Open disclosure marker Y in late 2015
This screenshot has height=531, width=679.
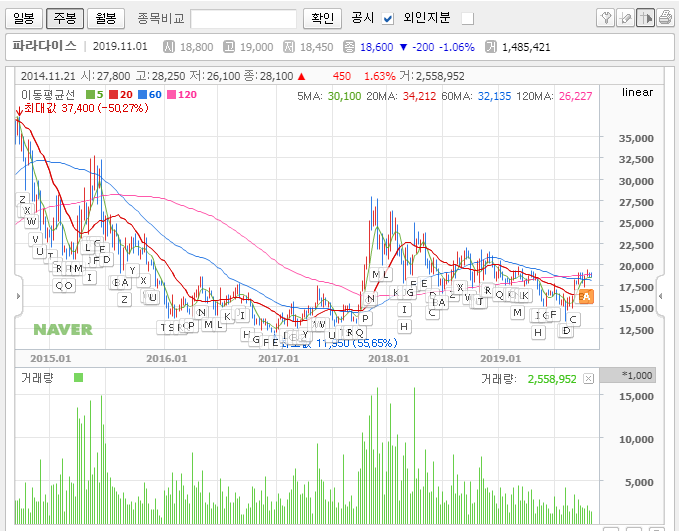(x=133, y=271)
